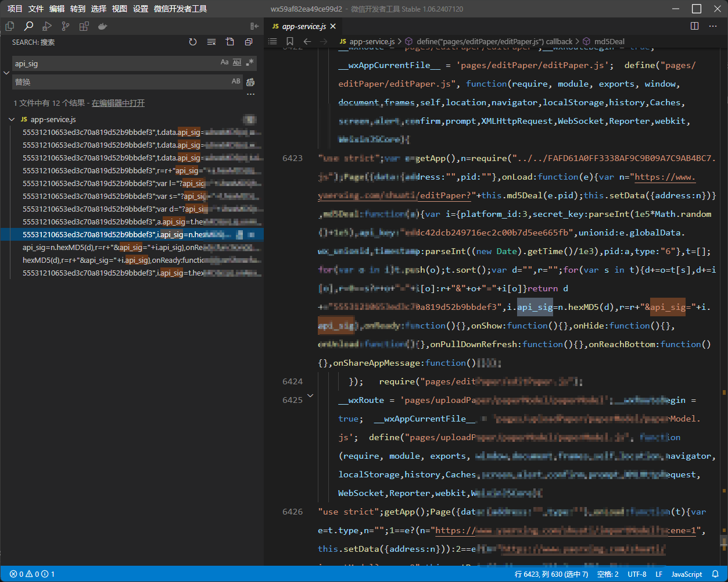Select result containing var s="?api_sig

[x=132, y=196]
